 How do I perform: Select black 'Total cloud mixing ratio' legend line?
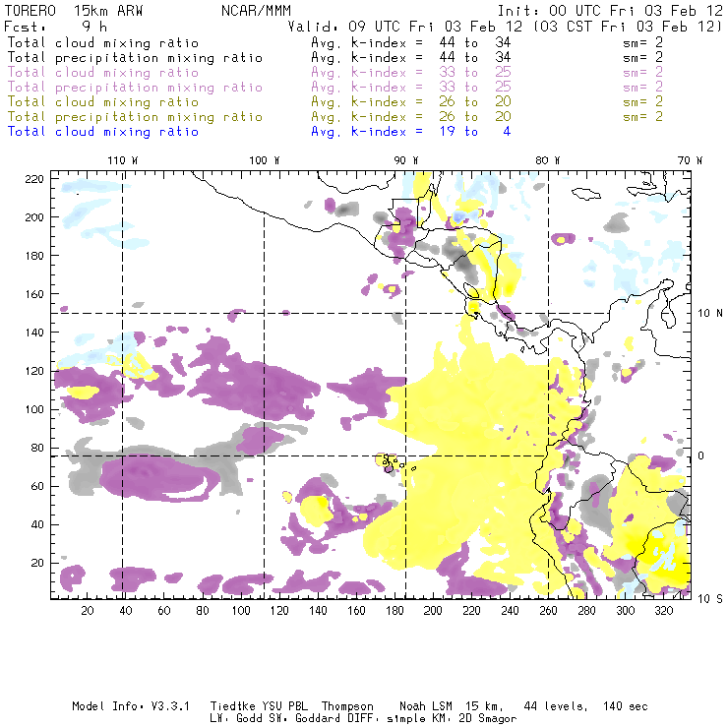pos(103,42)
